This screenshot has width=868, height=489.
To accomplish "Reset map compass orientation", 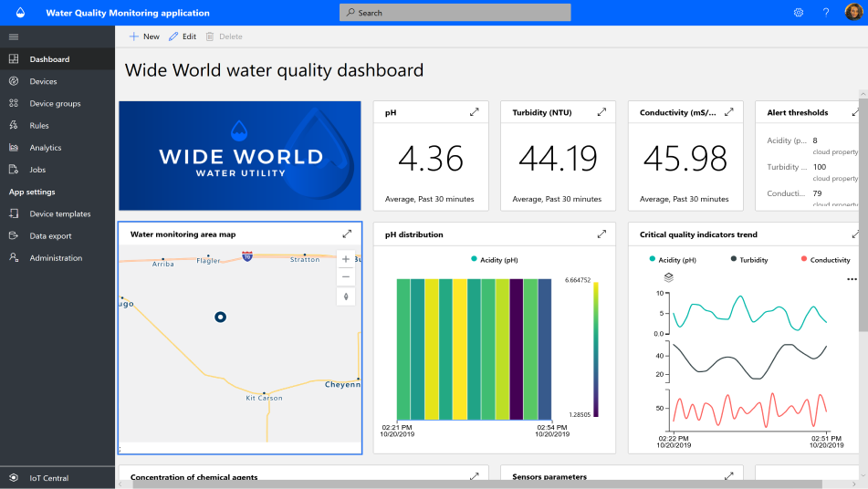I will pos(346,297).
